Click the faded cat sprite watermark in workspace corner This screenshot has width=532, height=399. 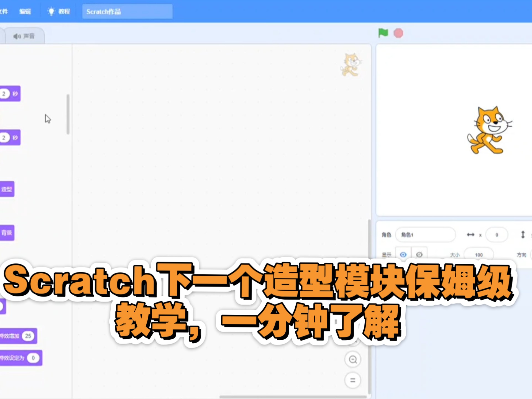[x=351, y=65]
